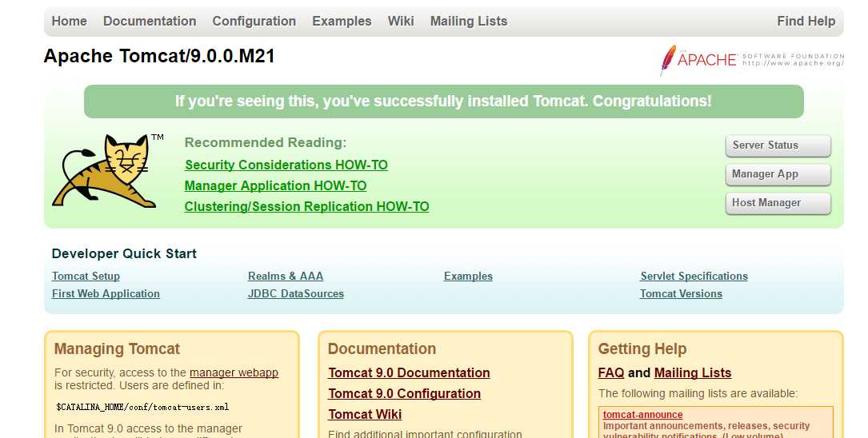Image resolution: width=868 pixels, height=438 pixels.
Task: Go to Home in navigation bar
Action: click(69, 21)
